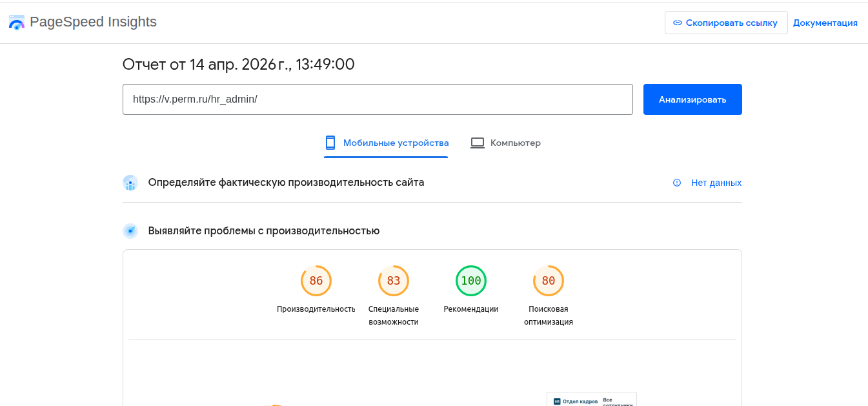
Task: Click the performance diagnostics section icon
Action: click(130, 230)
